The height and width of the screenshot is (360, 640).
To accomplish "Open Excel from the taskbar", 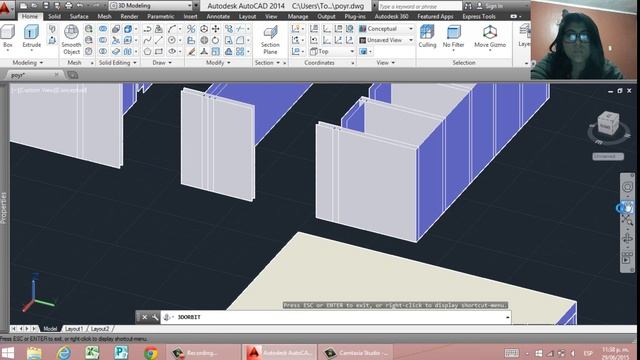I will pos(92,353).
